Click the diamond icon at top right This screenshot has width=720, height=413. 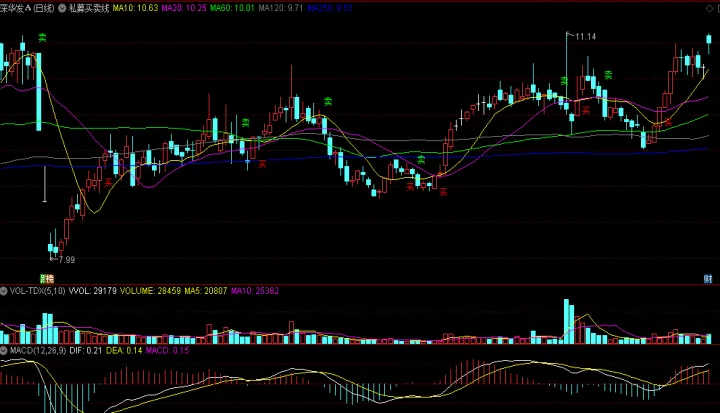(x=709, y=8)
